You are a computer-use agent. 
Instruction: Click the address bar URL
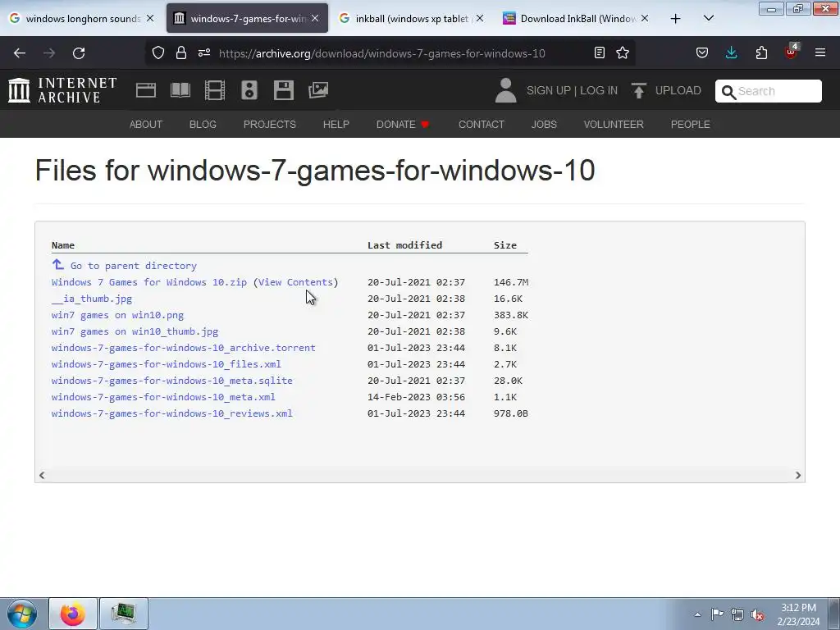tap(382, 53)
